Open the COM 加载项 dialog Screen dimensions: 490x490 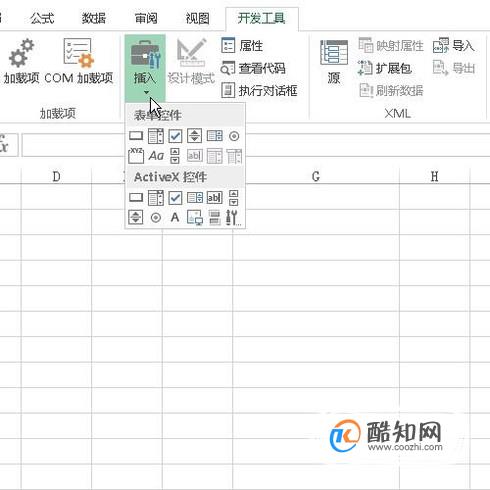pyautogui.click(x=79, y=61)
